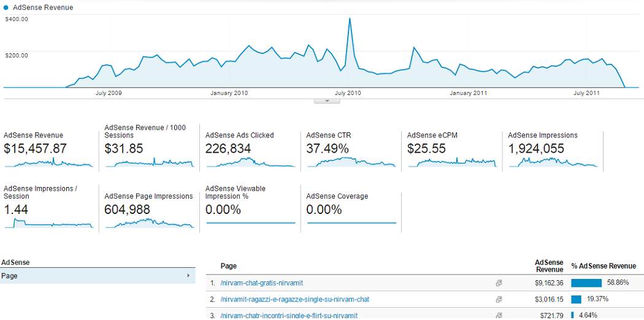Open the /nirvam-chatr-incontri-single-e-flirt link
Viewport: 644px width, 320px height.
click(288, 315)
